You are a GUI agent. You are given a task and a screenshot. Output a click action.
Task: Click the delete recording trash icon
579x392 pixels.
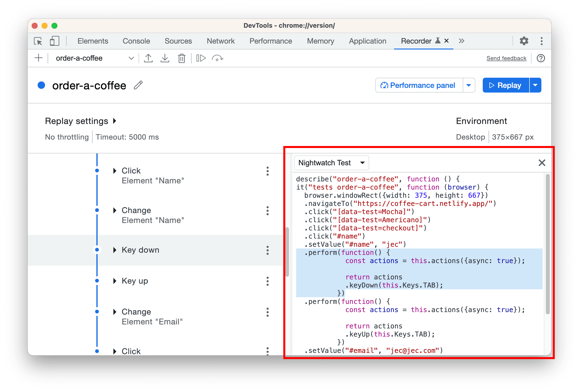(x=181, y=58)
